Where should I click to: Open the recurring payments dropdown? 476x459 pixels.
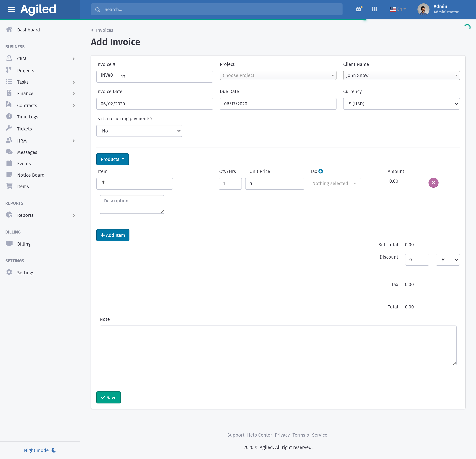[x=139, y=131]
